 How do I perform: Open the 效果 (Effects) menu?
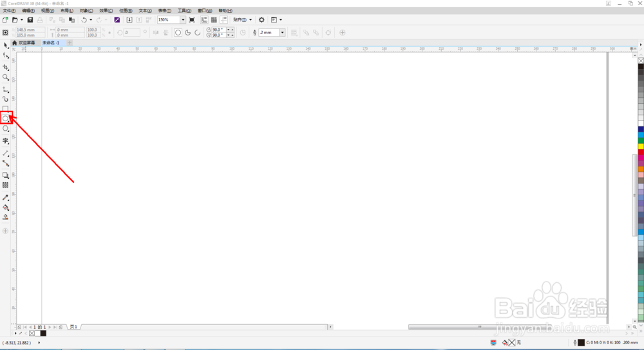(106, 11)
